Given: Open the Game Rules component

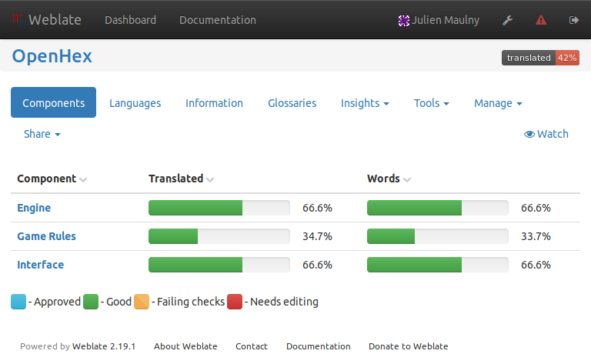Looking at the screenshot, I should (46, 236).
